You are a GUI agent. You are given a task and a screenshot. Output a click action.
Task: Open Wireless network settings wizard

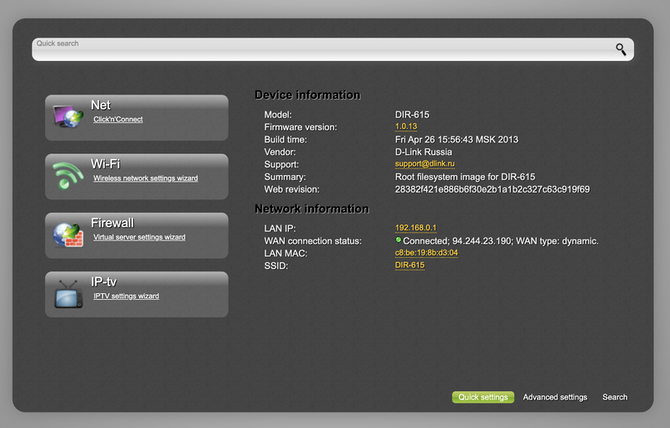146,178
